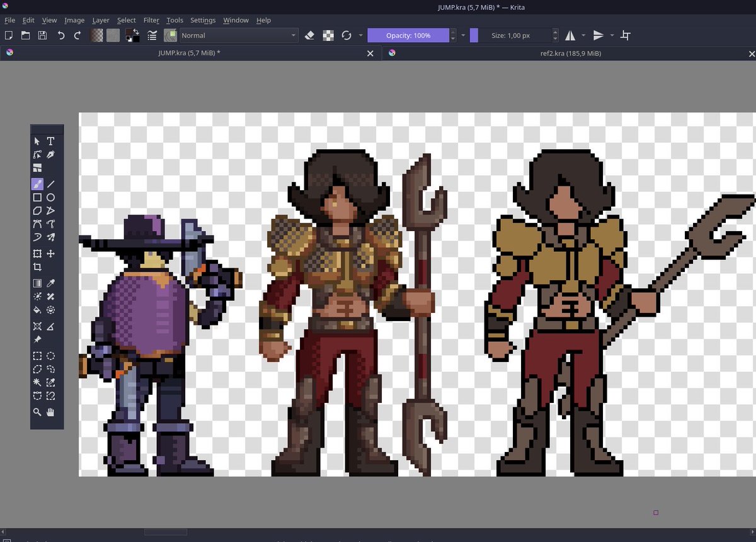756x542 pixels.
Task: Toggle vertical mirror tool
Action: pos(598,35)
